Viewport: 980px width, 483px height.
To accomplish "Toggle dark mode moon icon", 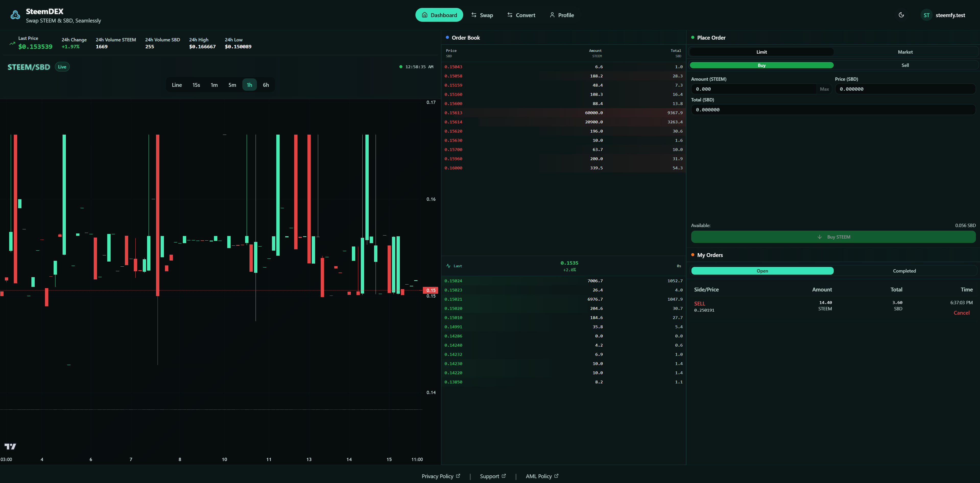I will tap(901, 15).
